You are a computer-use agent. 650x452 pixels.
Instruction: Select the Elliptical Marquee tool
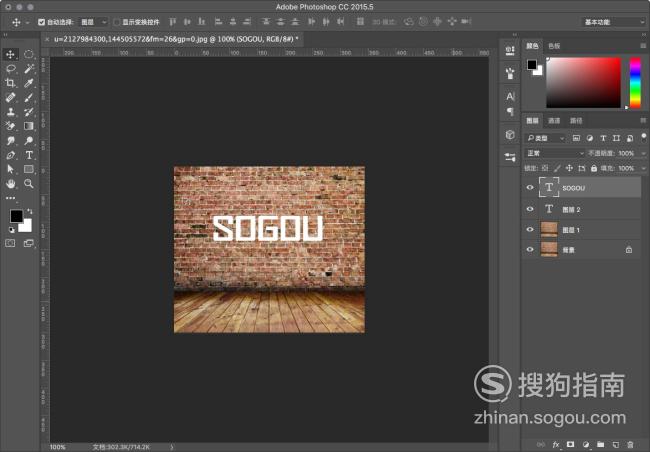(x=29, y=54)
